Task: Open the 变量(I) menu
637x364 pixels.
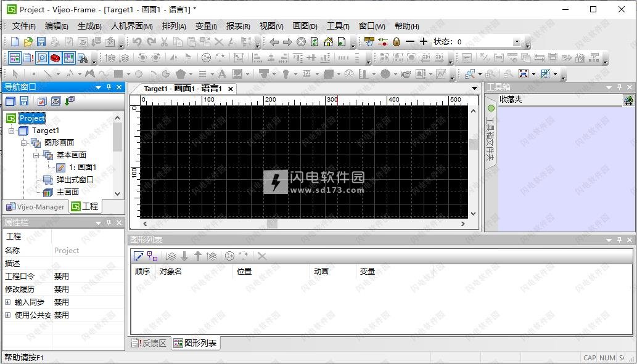Action: (206, 26)
